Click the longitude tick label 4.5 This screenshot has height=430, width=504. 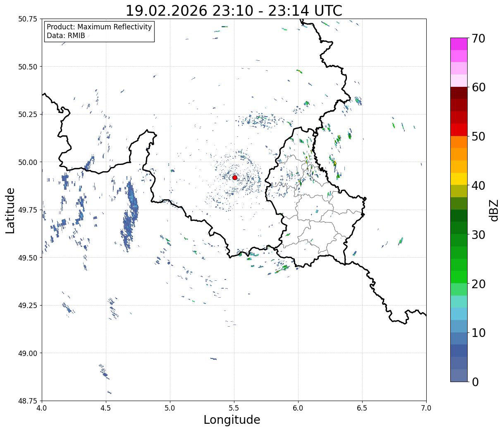(x=106, y=408)
